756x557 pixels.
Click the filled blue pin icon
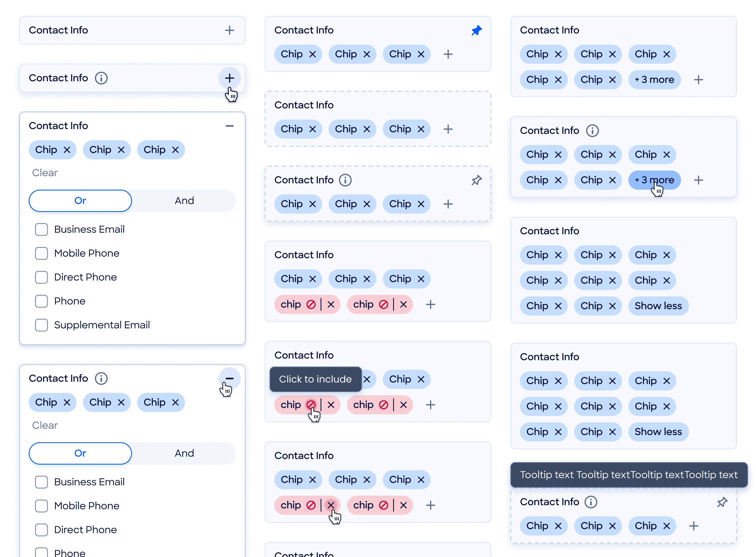point(476,30)
